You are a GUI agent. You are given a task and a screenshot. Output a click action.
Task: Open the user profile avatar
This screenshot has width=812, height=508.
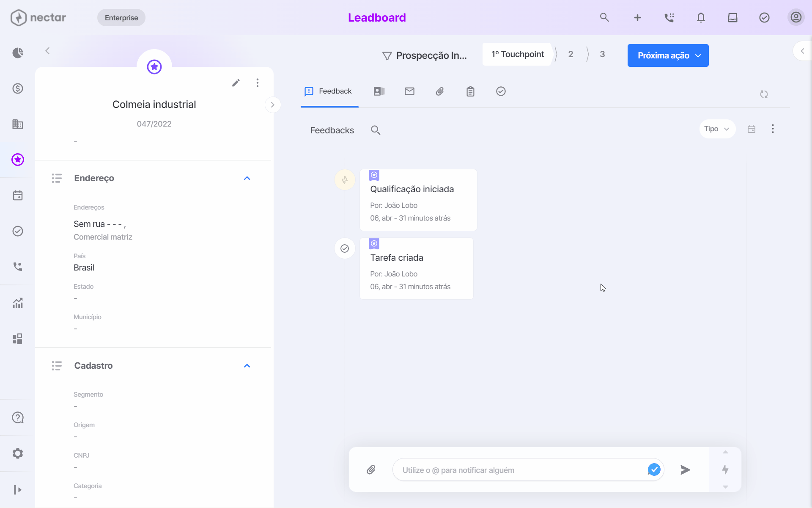(x=796, y=17)
